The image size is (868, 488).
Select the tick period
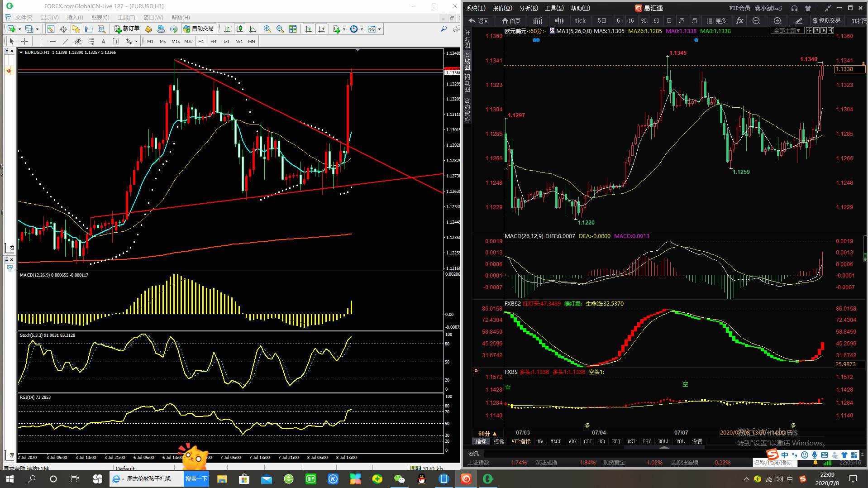tap(580, 21)
